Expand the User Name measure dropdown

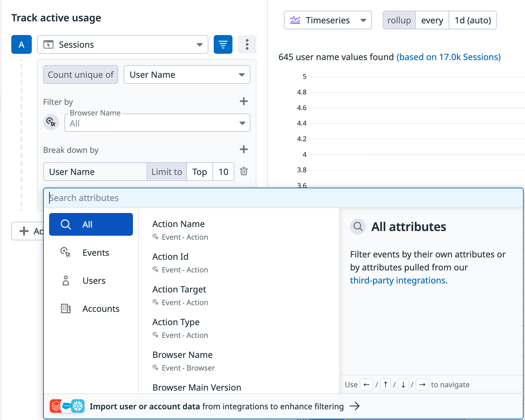[x=187, y=74]
